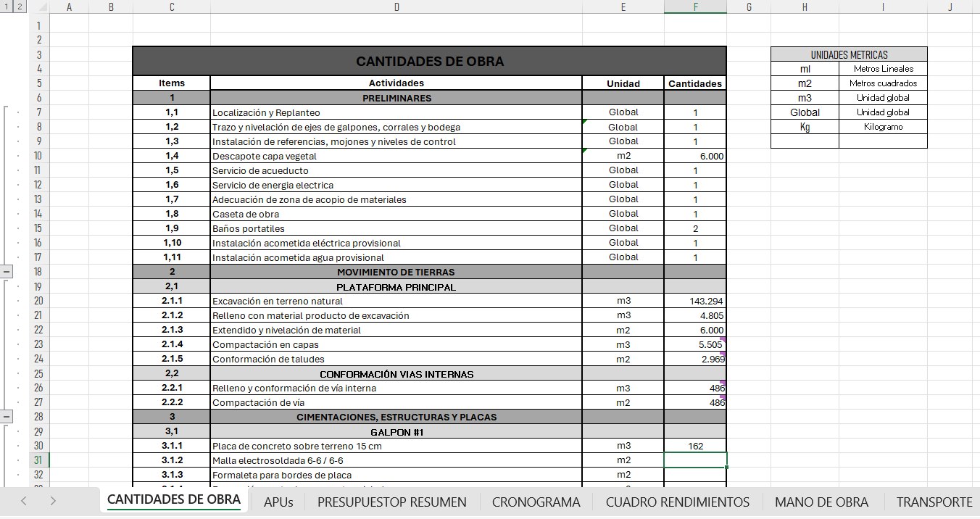
Task: Select the Actividades header cell
Action: pos(396,83)
